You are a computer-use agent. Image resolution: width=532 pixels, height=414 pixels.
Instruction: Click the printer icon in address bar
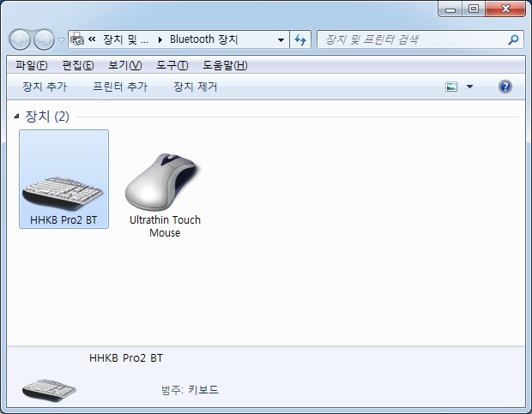coord(77,39)
